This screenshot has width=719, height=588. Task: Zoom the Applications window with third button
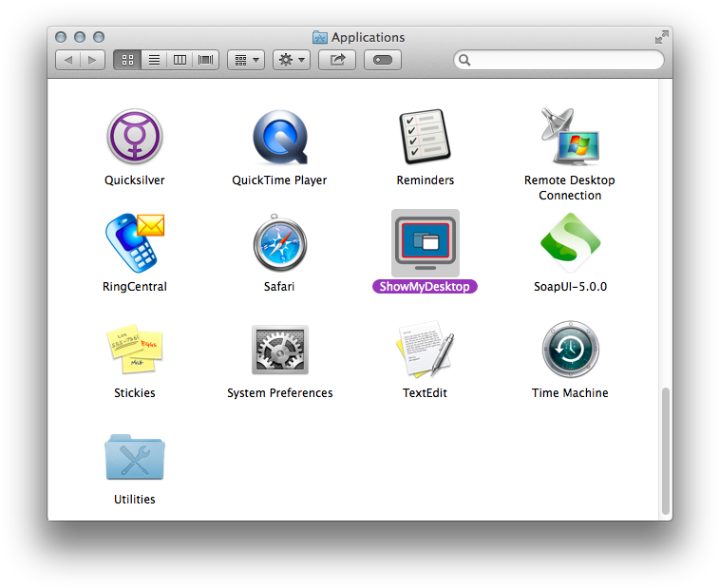click(x=99, y=37)
